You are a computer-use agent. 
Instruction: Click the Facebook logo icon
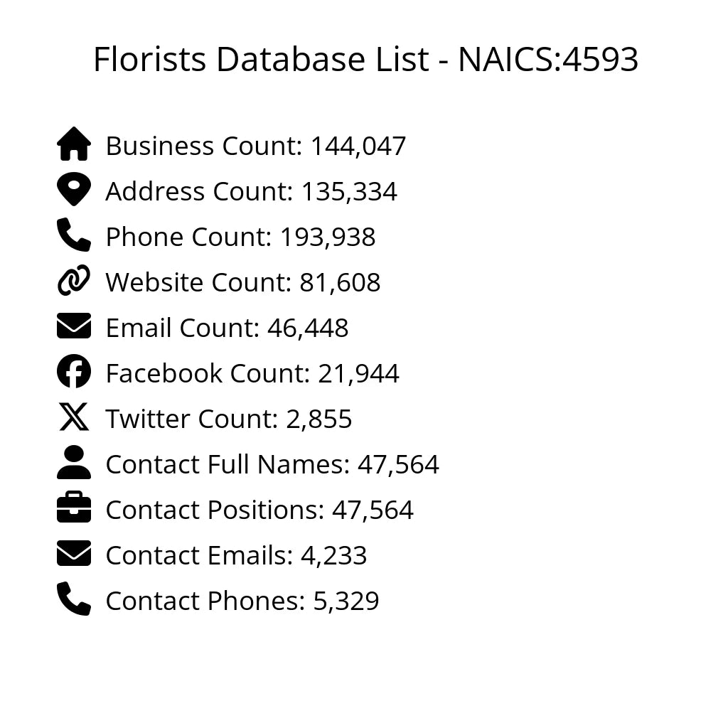[x=74, y=372]
